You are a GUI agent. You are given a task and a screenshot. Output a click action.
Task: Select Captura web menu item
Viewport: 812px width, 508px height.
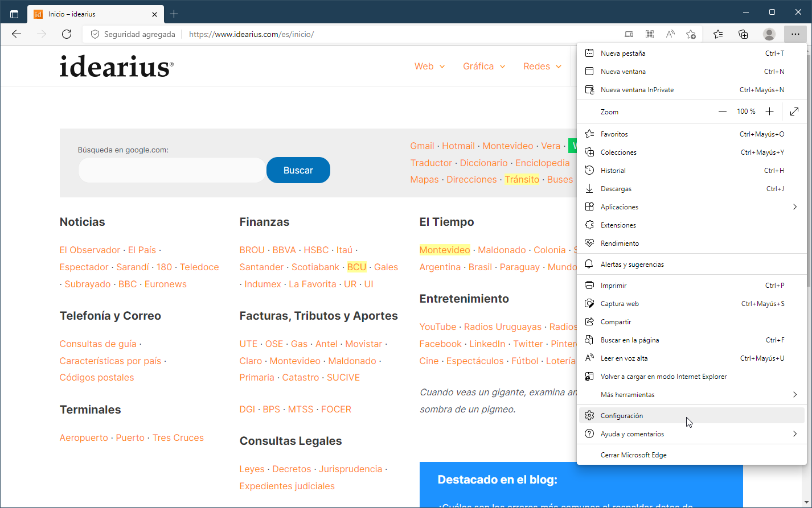point(692,304)
